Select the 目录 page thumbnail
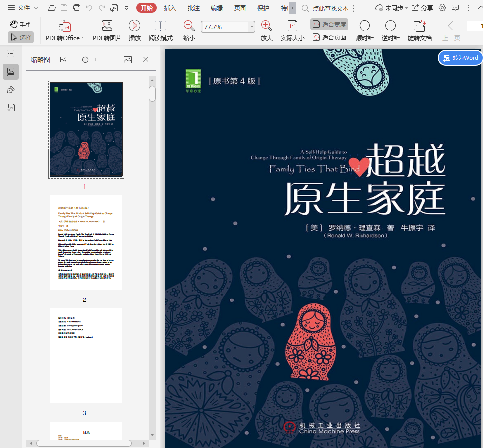The width and height of the screenshot is (483, 448). (x=86, y=431)
